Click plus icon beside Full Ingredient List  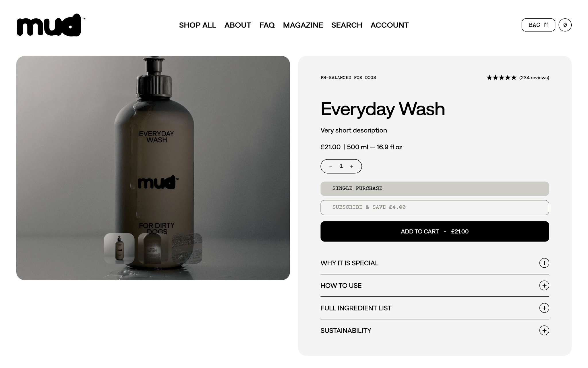544,308
